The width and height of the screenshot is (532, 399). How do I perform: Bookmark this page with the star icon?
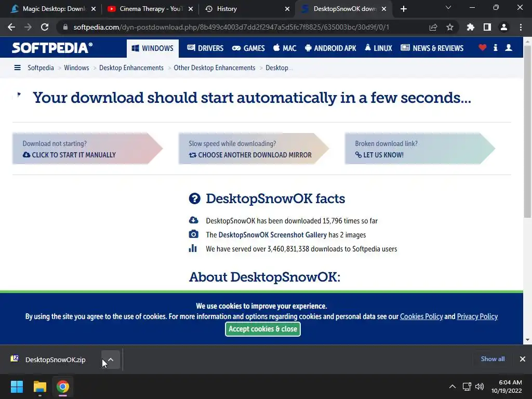click(x=450, y=27)
